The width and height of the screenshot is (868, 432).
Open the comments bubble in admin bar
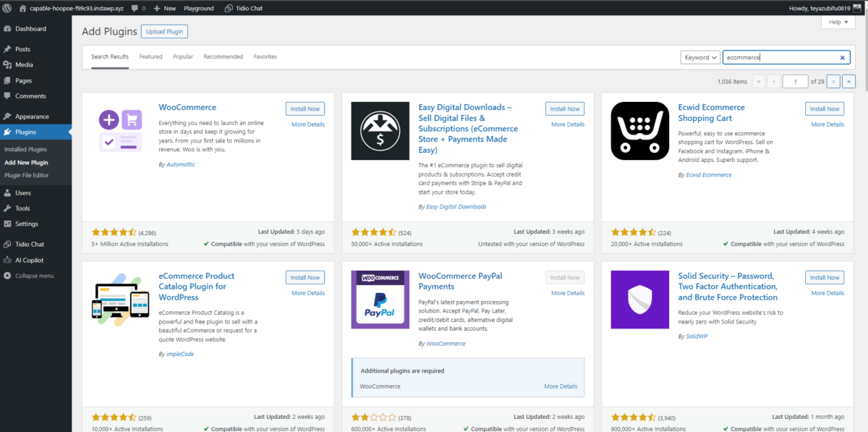[x=135, y=8]
